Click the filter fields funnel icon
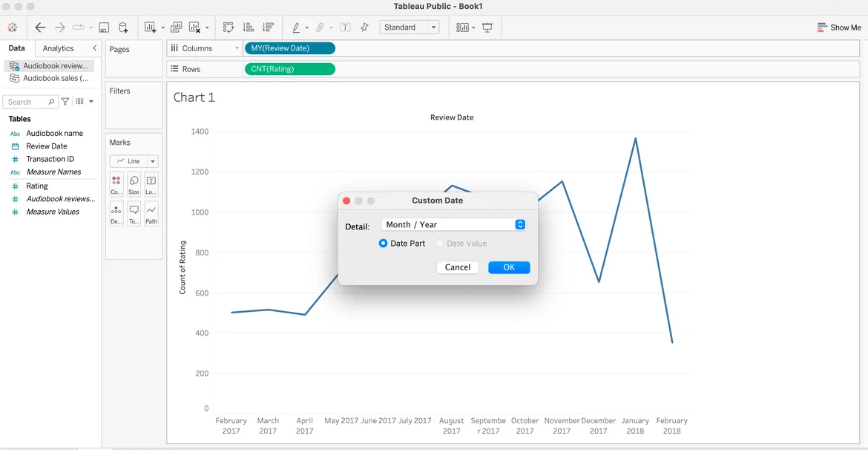The width and height of the screenshot is (868, 450). click(65, 102)
